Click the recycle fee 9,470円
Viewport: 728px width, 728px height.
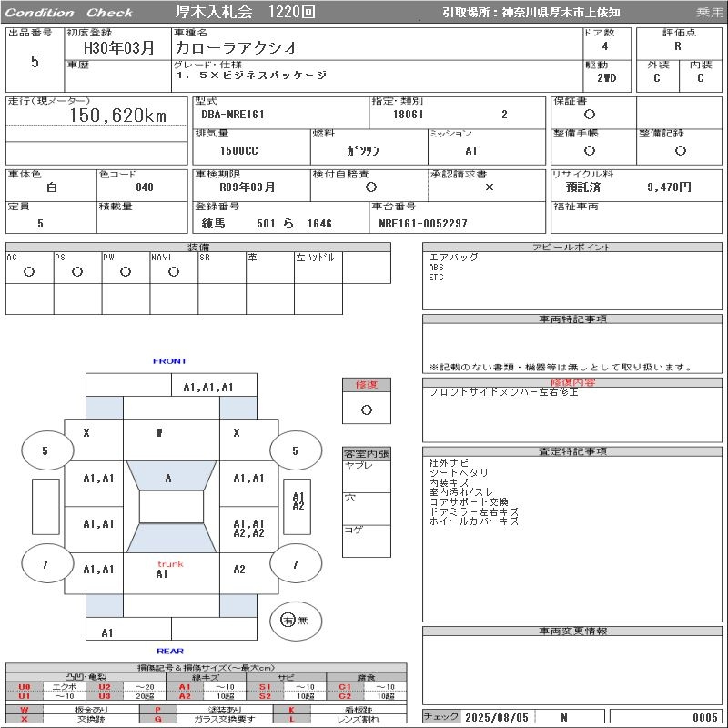[x=669, y=187]
